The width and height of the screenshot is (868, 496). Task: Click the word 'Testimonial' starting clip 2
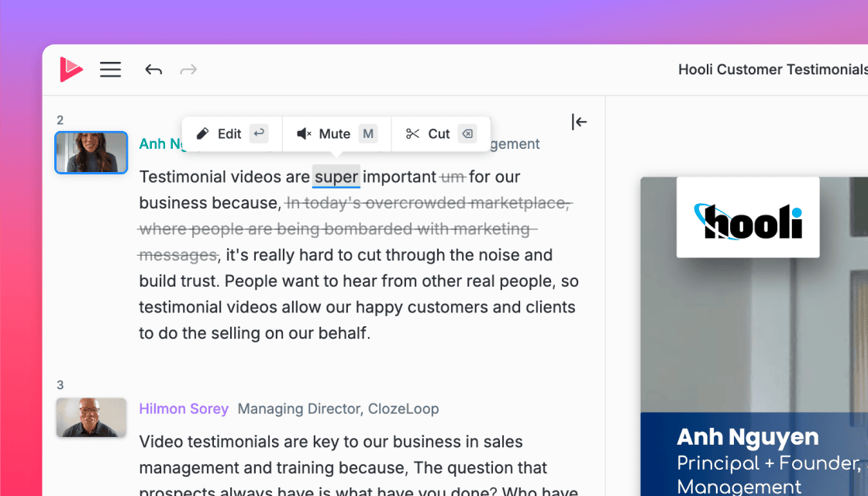(x=183, y=177)
